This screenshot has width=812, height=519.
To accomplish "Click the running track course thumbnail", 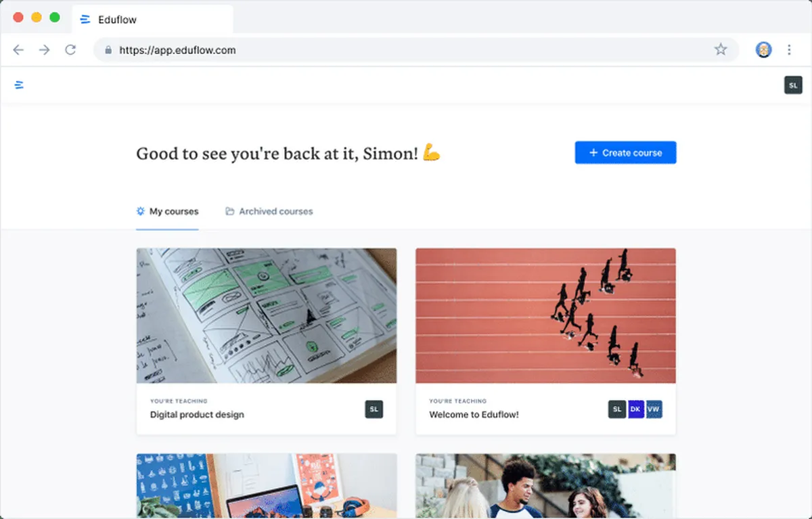I will pos(545,316).
